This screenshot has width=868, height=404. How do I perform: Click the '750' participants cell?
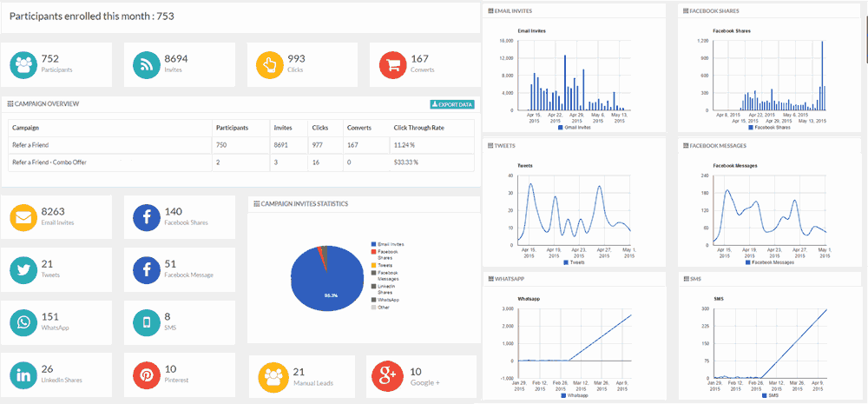[221, 145]
